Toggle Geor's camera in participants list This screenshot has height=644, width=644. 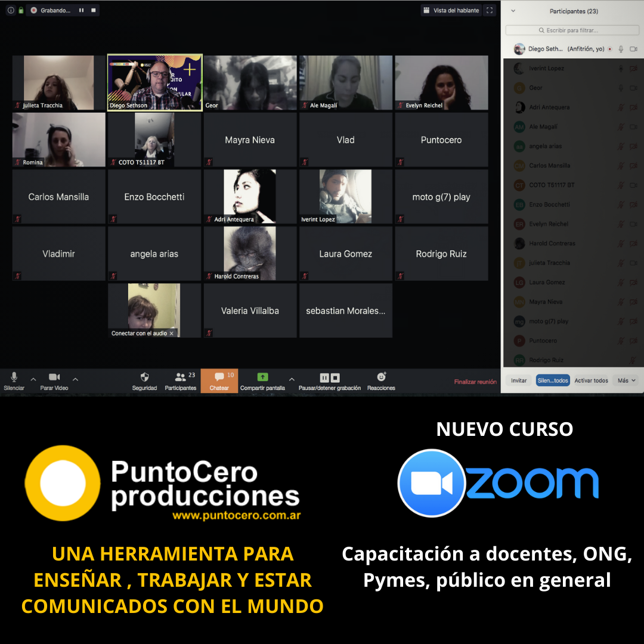tap(633, 88)
